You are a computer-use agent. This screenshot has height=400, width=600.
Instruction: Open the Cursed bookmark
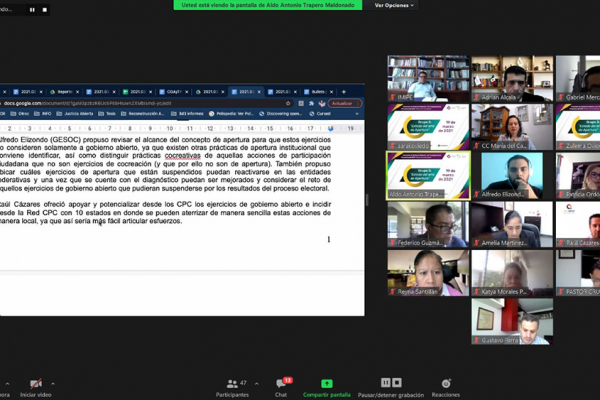(320, 114)
